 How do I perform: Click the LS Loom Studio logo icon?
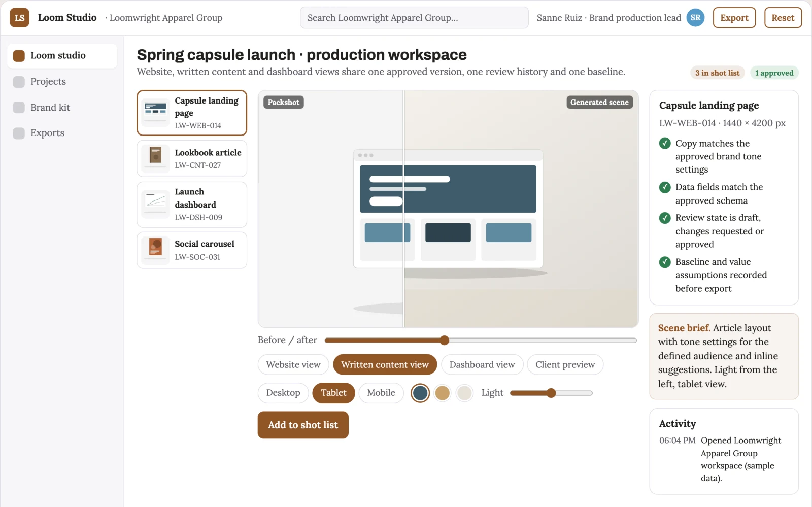[x=19, y=18]
